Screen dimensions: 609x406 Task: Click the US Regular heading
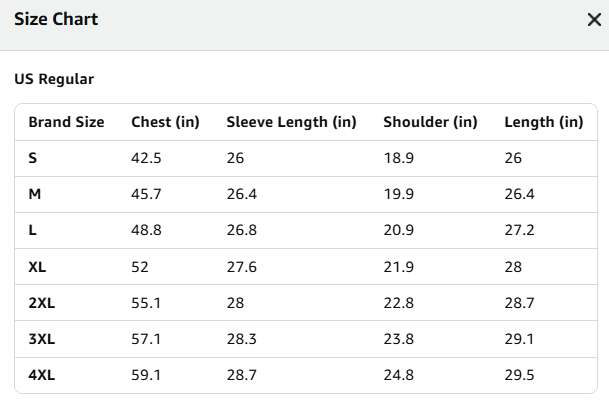pyautogui.click(x=54, y=79)
